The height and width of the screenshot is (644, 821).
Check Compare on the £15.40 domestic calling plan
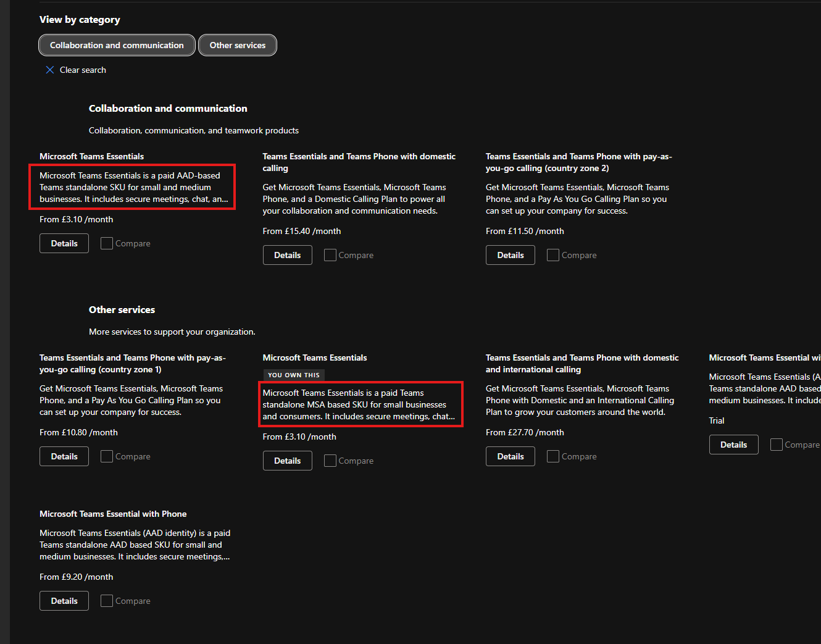pyautogui.click(x=330, y=255)
